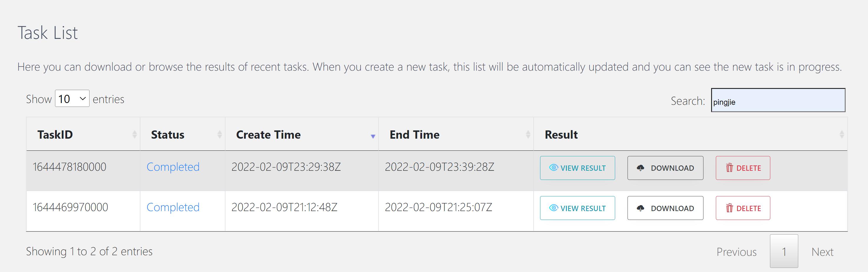Click Completed status link of task 1644469970000
Image resolution: width=868 pixels, height=272 pixels.
173,207
